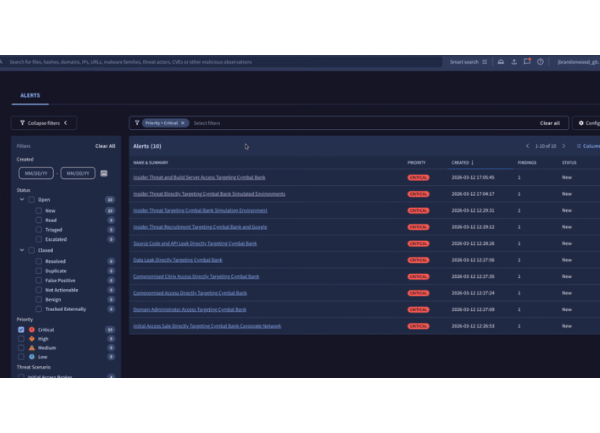Switch to the Alerts tab
The image size is (600, 433).
click(30, 96)
